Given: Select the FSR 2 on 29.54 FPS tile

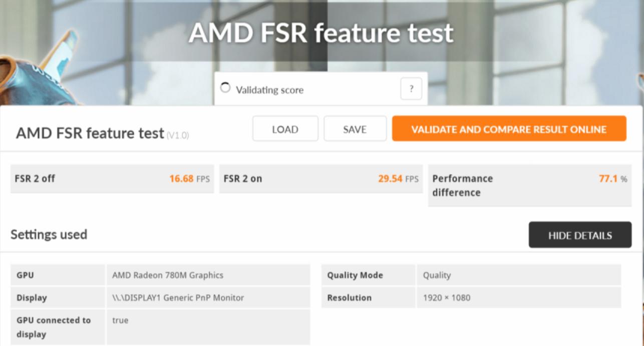Looking at the screenshot, I should 320,179.
